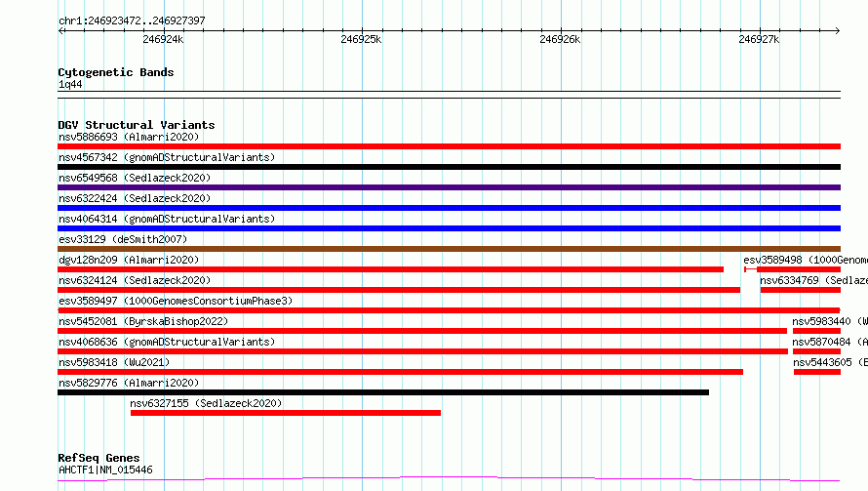Click the Cytogenetic Bands track heading
Viewport: 868px width, 491px height.
click(x=116, y=72)
